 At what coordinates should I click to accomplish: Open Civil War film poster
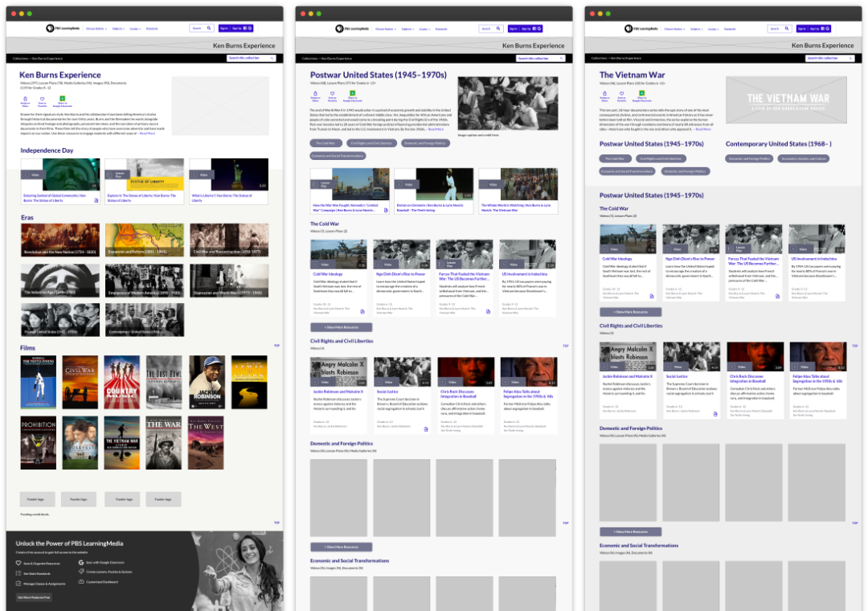[x=80, y=382]
